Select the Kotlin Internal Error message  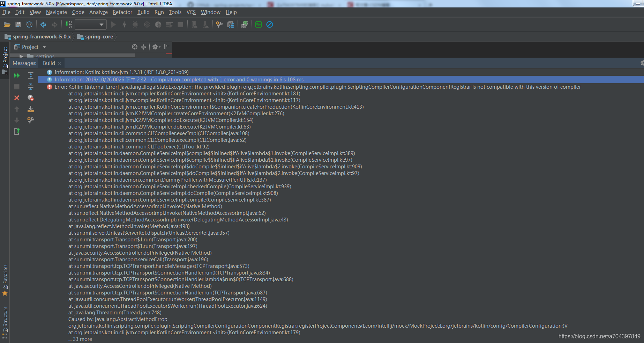pyautogui.click(x=317, y=87)
